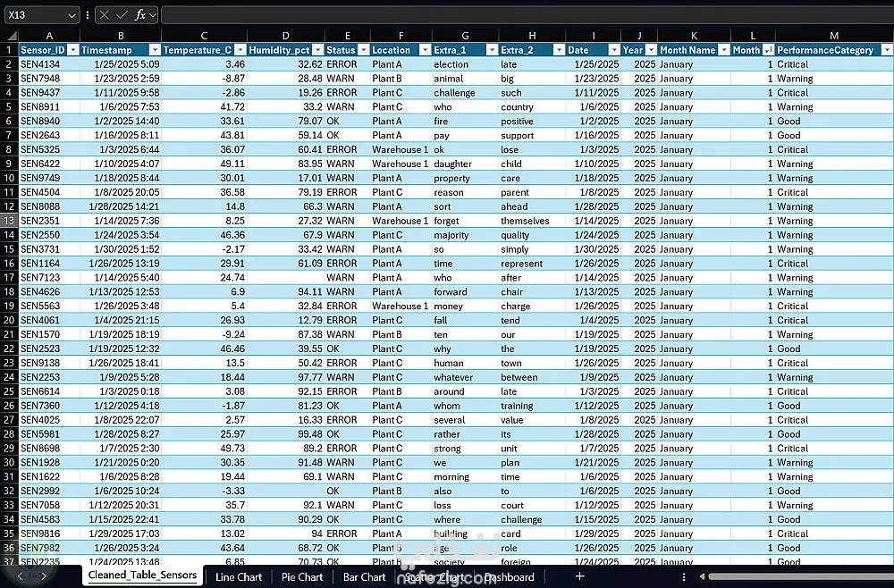Select timestamp 1/2/2025 14:40

coord(121,121)
